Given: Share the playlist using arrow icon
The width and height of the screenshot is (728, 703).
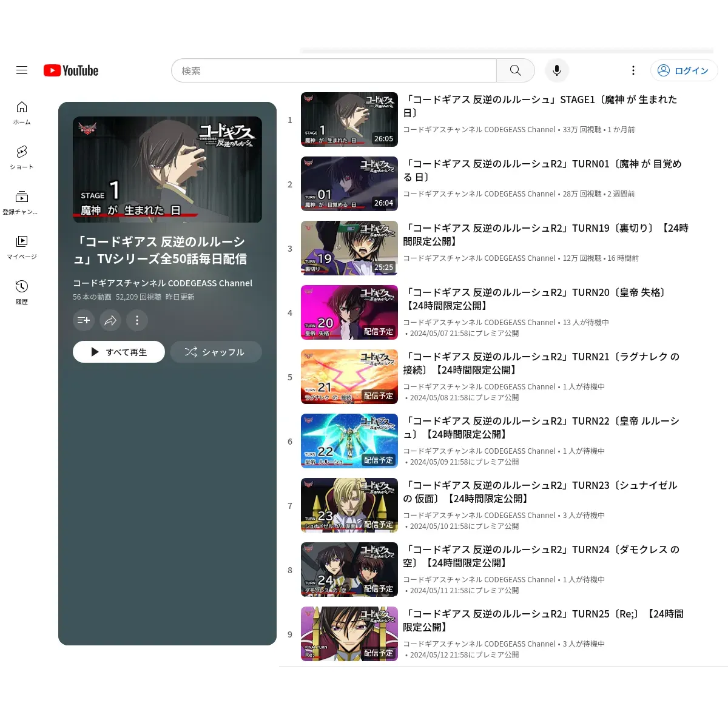Looking at the screenshot, I should point(110,320).
